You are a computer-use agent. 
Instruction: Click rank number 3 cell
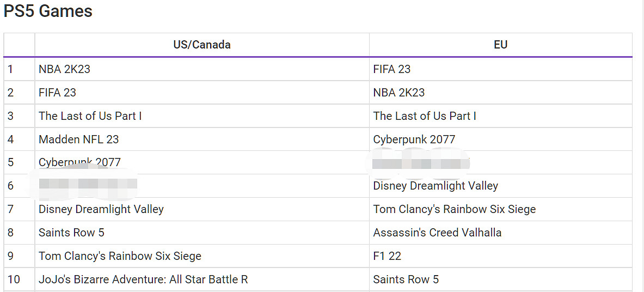point(19,116)
